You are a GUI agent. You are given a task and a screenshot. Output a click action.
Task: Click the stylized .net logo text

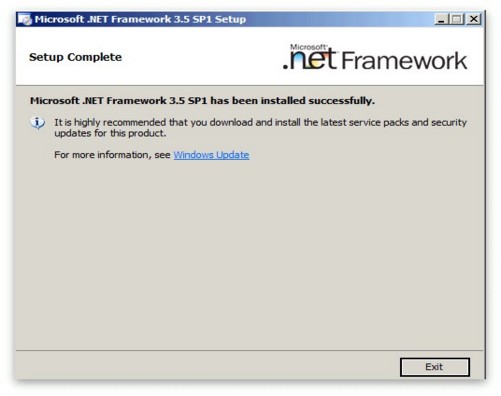310,60
